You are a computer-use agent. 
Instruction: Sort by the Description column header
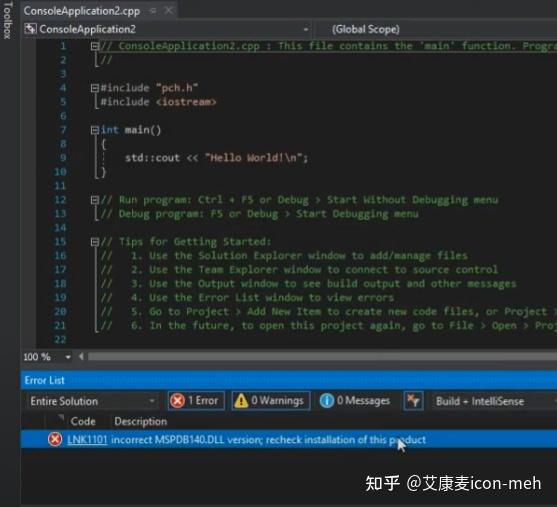[x=140, y=421]
